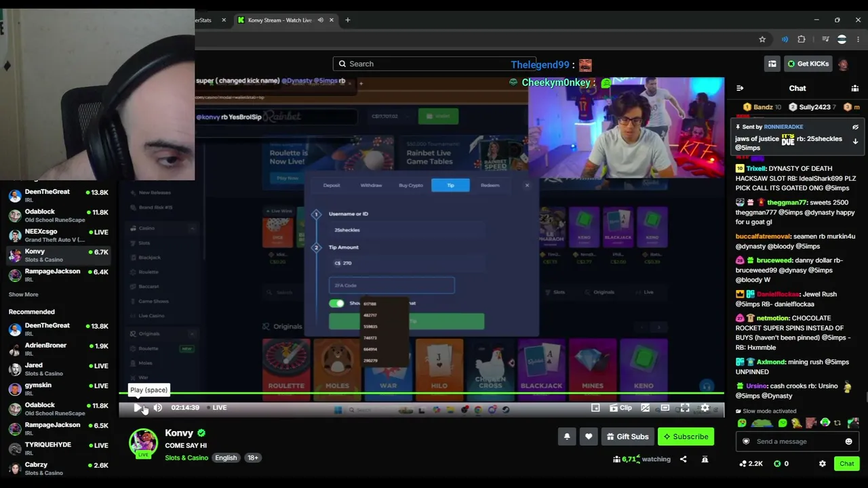Mute the stream volume
Image resolution: width=868 pixels, height=488 pixels.
tap(157, 407)
